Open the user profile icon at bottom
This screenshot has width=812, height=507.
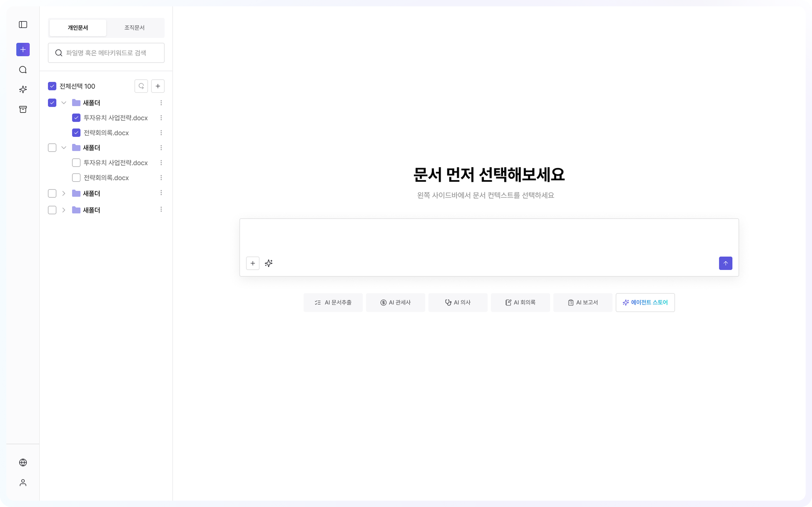click(23, 483)
